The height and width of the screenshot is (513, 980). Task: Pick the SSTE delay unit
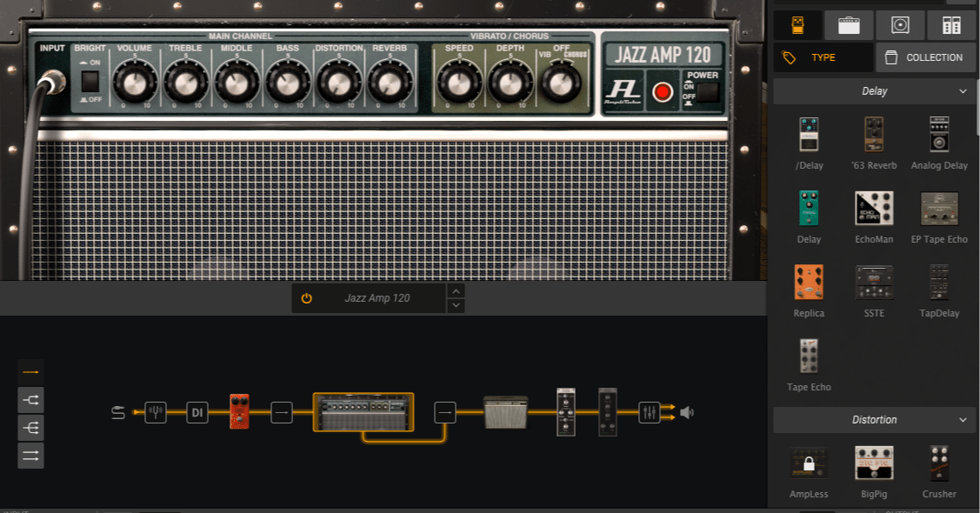tap(874, 282)
